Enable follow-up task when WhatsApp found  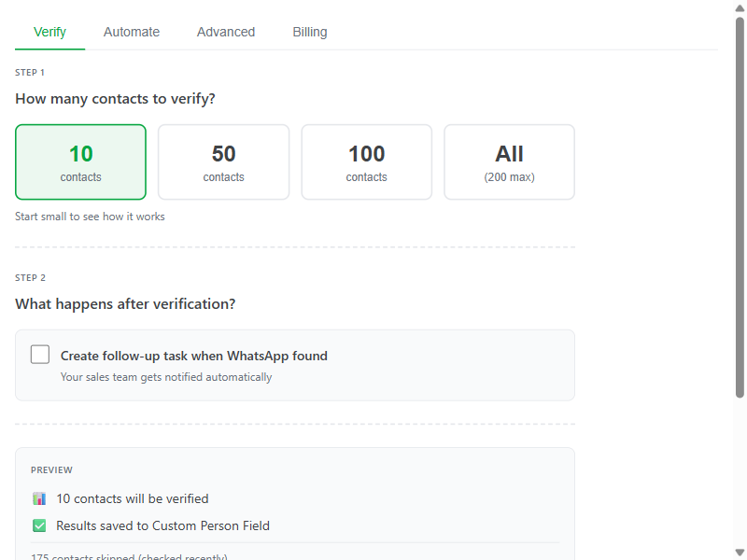(x=39, y=354)
